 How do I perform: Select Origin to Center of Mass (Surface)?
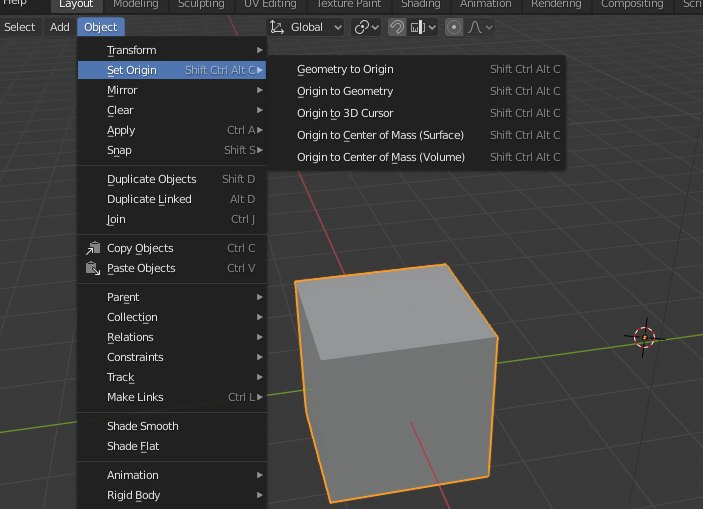click(x=417, y=135)
